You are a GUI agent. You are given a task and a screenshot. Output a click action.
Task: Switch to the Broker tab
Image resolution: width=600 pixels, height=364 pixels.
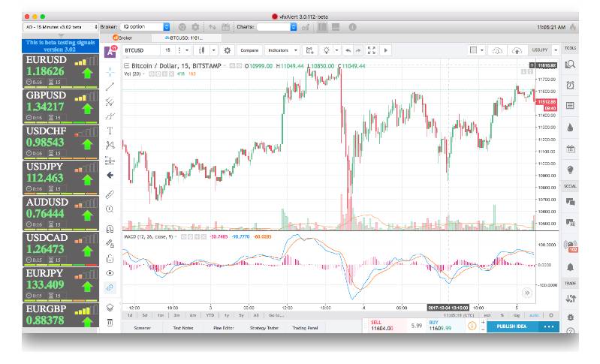click(122, 37)
